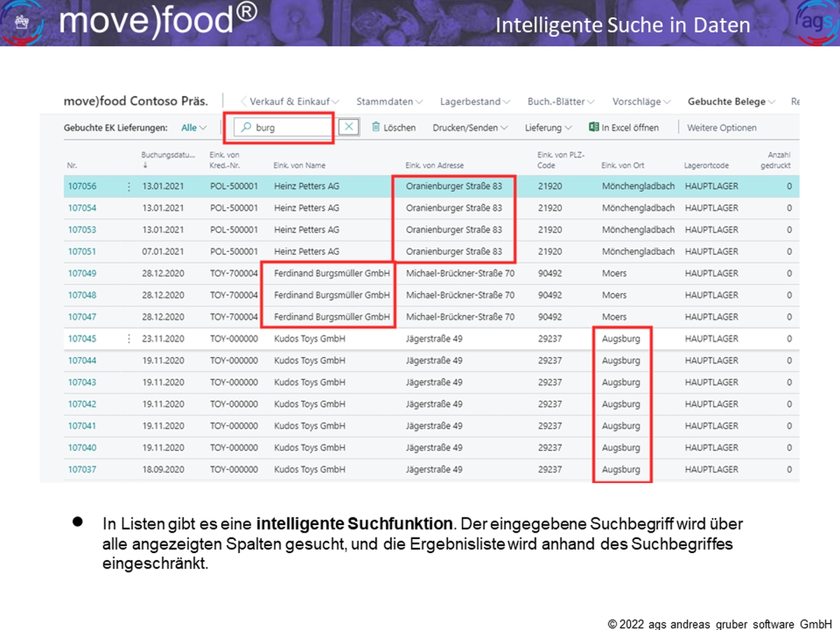Click Mönchengladbach in row 107051
This screenshot has width=840, height=630.
638,252
